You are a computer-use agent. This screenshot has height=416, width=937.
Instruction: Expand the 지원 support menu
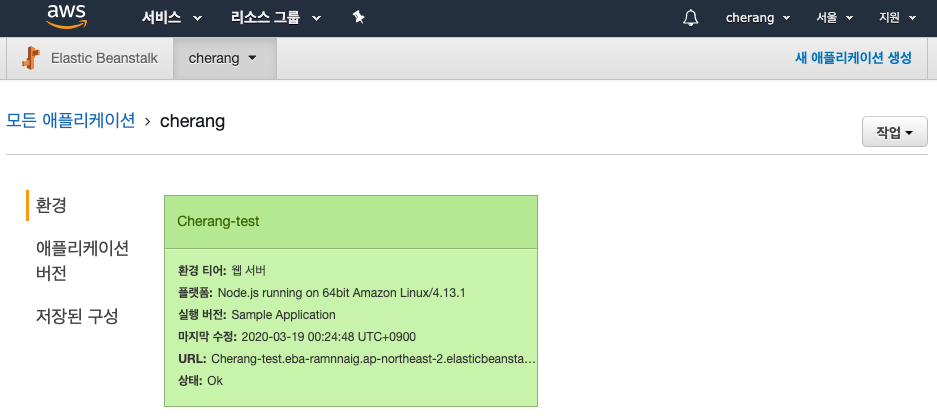[x=897, y=18]
